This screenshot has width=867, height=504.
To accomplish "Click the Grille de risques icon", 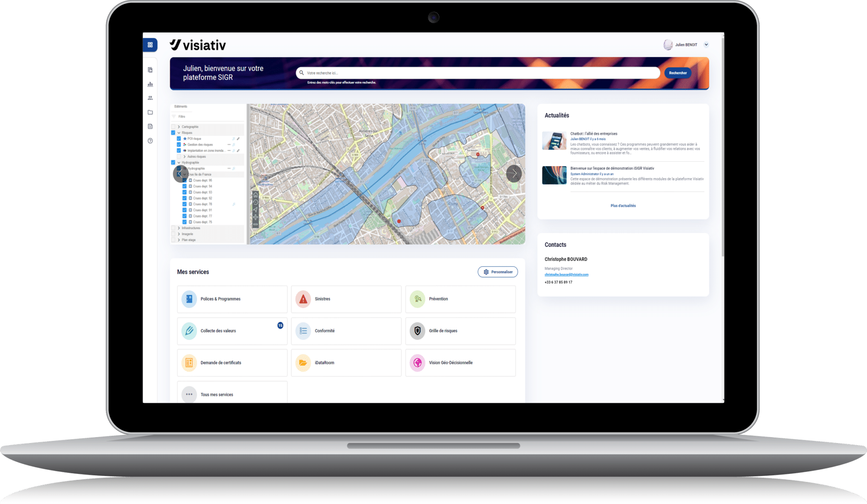I will (418, 330).
